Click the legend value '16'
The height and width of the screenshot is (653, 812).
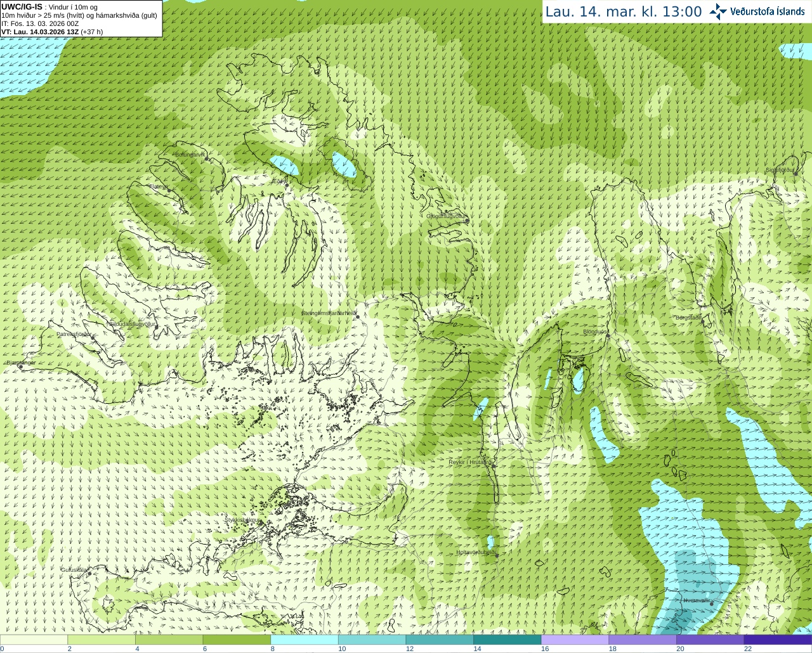545,649
